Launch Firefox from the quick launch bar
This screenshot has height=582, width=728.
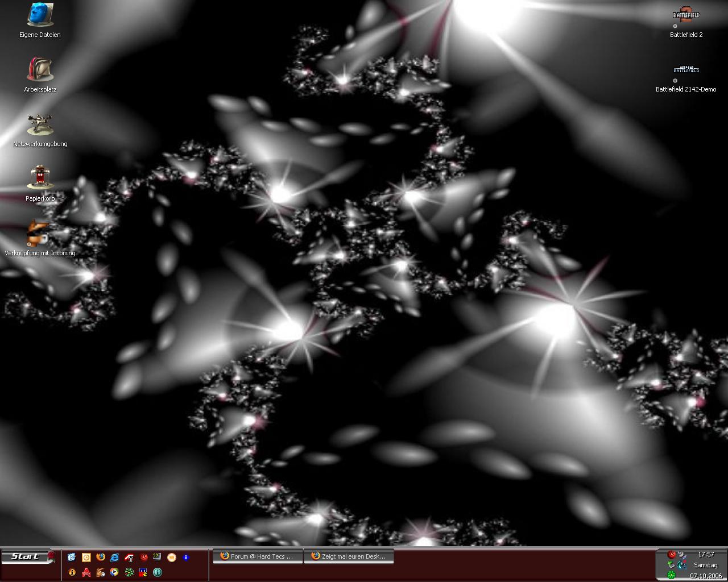coord(101,557)
